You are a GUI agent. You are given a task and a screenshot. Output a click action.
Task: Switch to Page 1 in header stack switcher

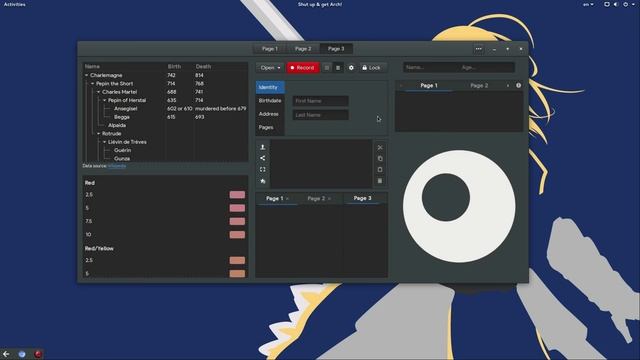pos(270,49)
